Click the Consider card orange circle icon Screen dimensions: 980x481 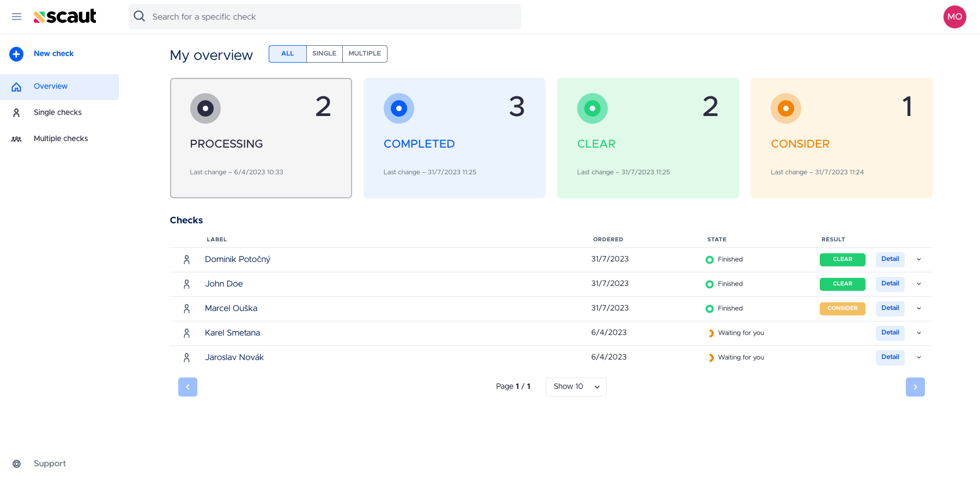(786, 108)
